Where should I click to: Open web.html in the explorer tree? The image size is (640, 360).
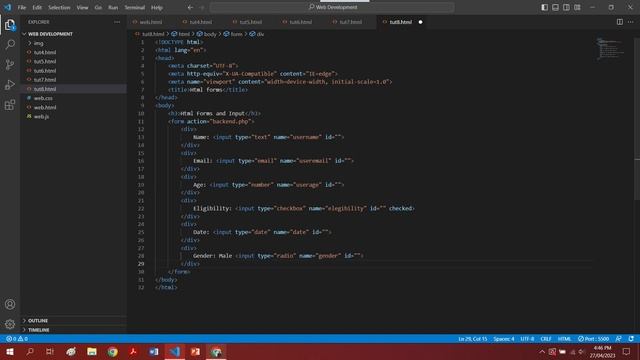[73, 107]
